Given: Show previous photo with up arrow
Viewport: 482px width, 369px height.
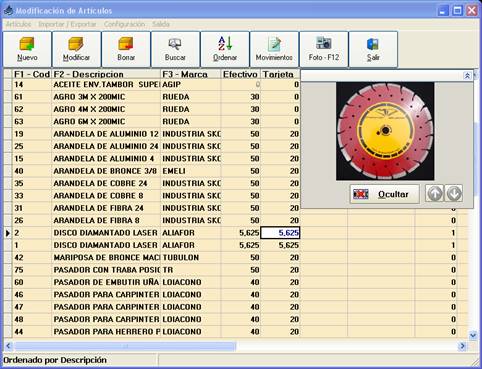Looking at the screenshot, I should (x=435, y=193).
